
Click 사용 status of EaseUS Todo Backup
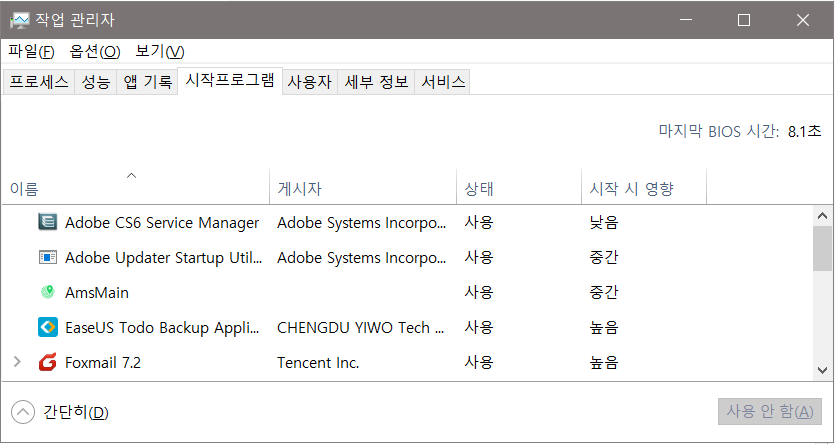(x=479, y=327)
